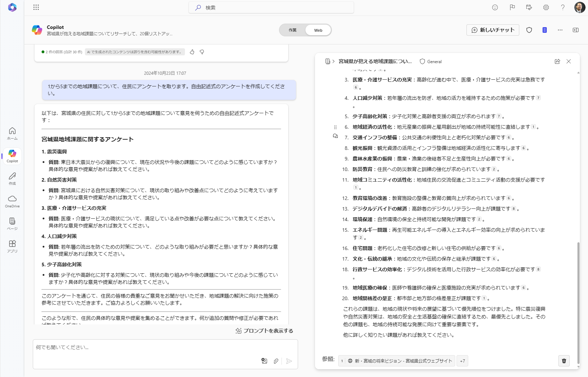
Task: Click the 1. 震災復興 section heading
Action: pyautogui.click(x=54, y=152)
